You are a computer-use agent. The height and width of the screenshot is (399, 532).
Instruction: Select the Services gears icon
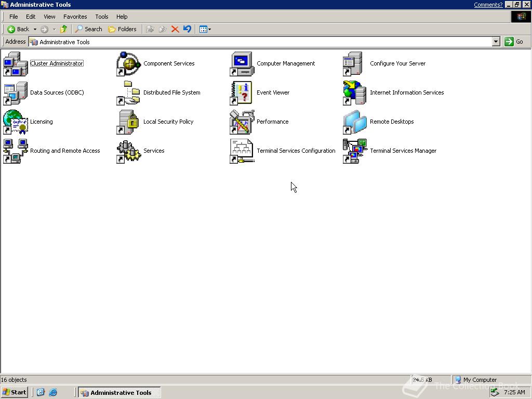point(129,151)
